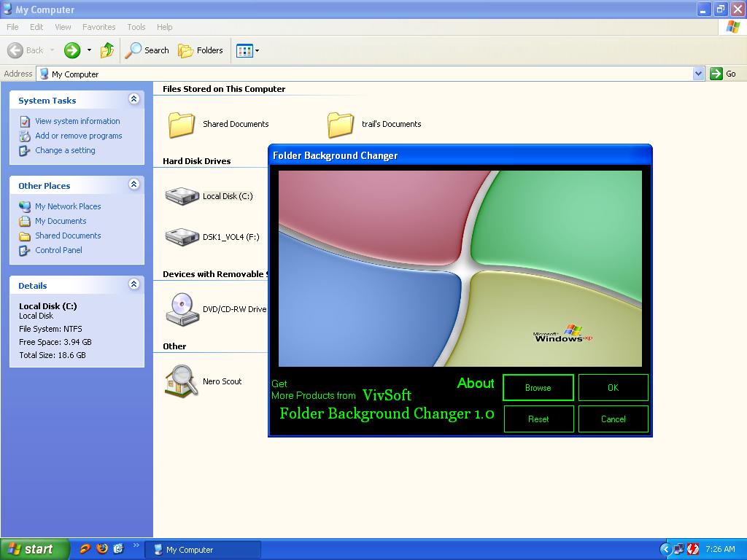The image size is (747, 560).
Task: Expand the Quick Launch overflow chevron
Action: [136, 545]
